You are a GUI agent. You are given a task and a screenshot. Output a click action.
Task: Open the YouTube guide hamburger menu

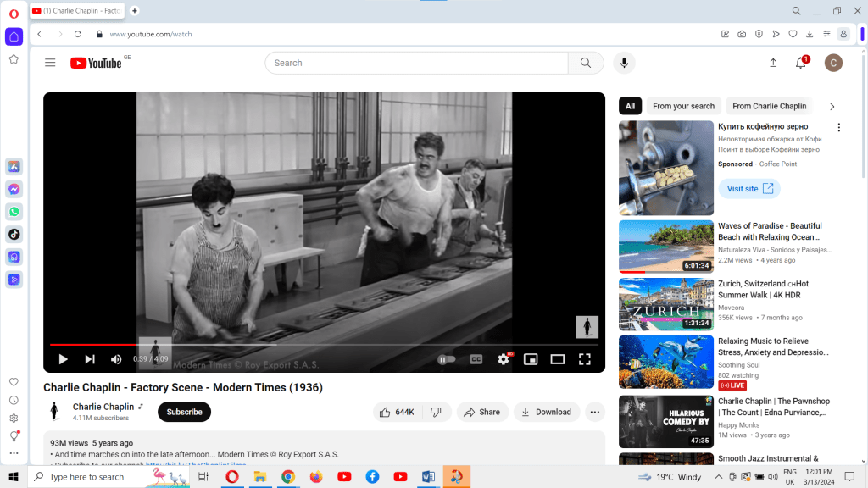[50, 63]
